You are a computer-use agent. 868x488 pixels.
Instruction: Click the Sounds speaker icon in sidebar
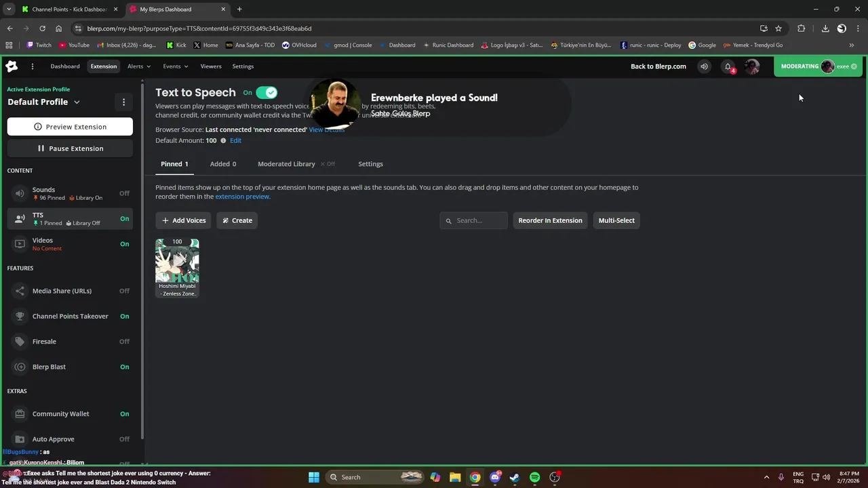click(x=20, y=193)
